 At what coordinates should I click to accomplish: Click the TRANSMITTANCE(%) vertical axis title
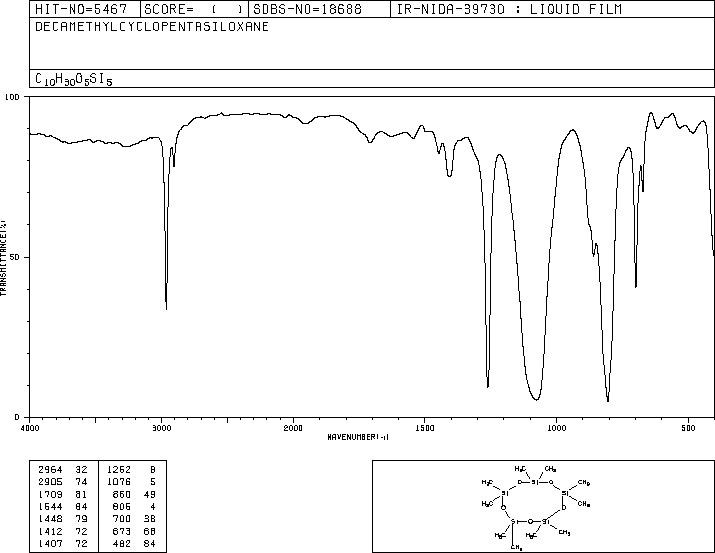click(3, 258)
